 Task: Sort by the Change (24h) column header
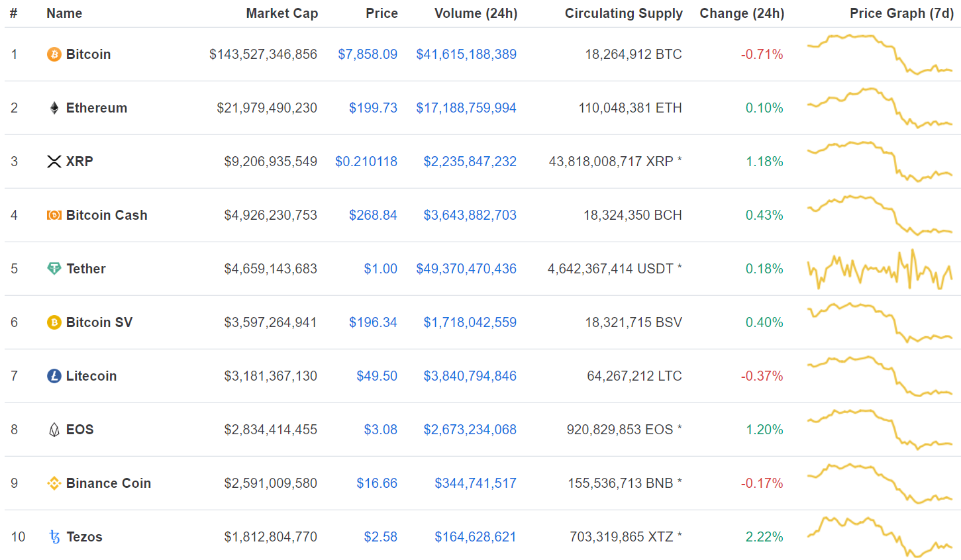(x=742, y=13)
